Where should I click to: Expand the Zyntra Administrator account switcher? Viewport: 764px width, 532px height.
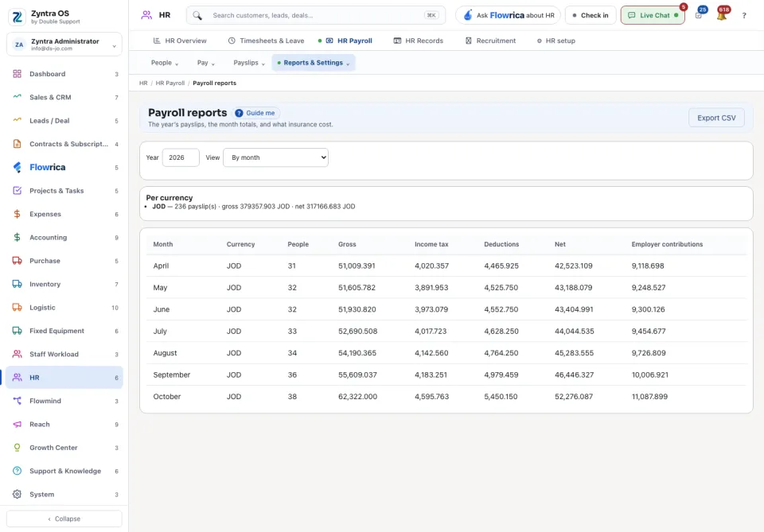pos(64,45)
